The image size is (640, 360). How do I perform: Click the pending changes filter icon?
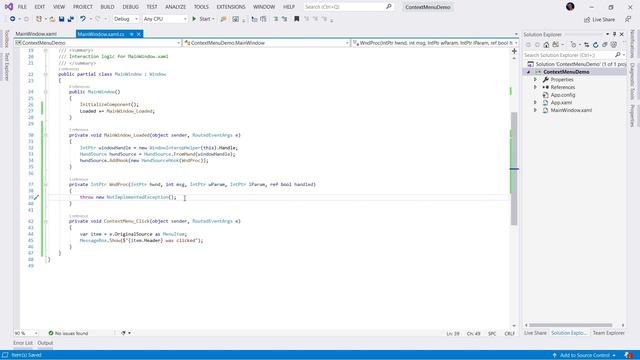pyautogui.click(x=573, y=45)
